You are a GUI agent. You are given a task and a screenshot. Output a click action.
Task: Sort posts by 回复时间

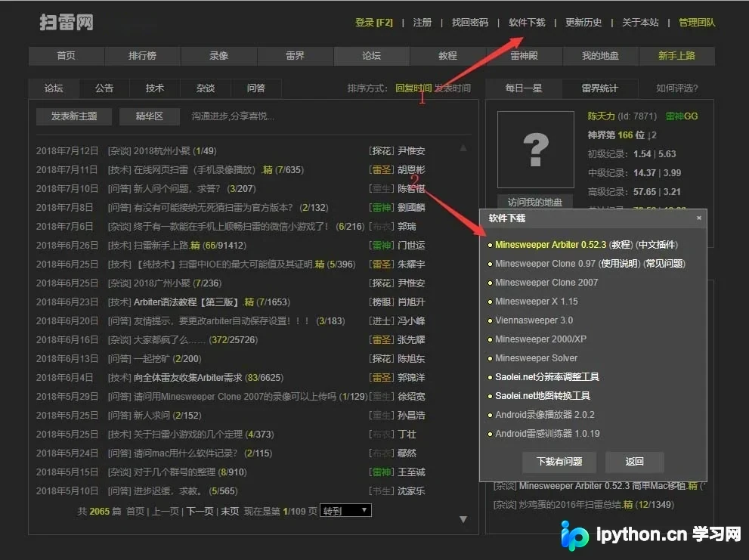(413, 88)
